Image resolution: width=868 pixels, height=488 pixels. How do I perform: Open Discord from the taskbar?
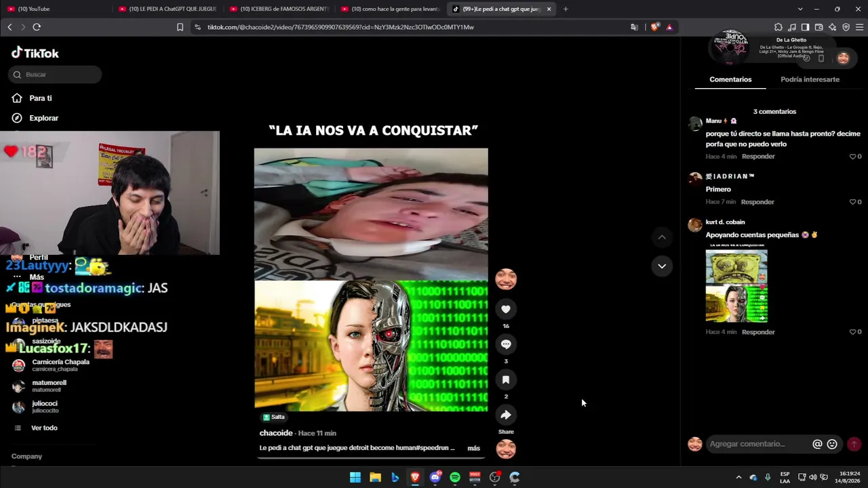pos(435,477)
